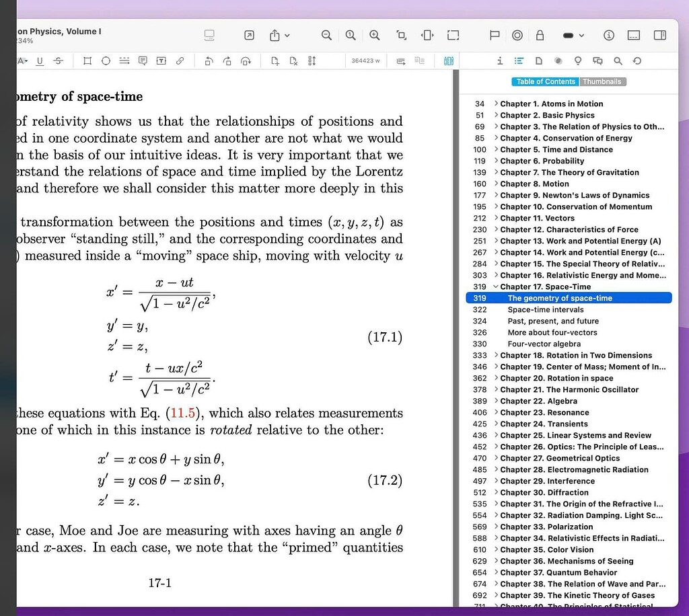
Task: Select the ellipse annotation tool
Action: [x=105, y=61]
